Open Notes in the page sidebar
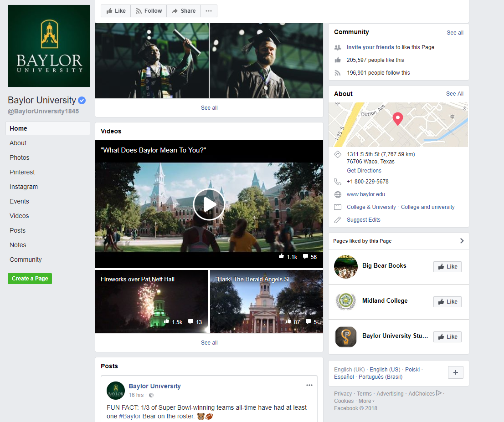Viewport: 504px width, 422px height. [18, 245]
